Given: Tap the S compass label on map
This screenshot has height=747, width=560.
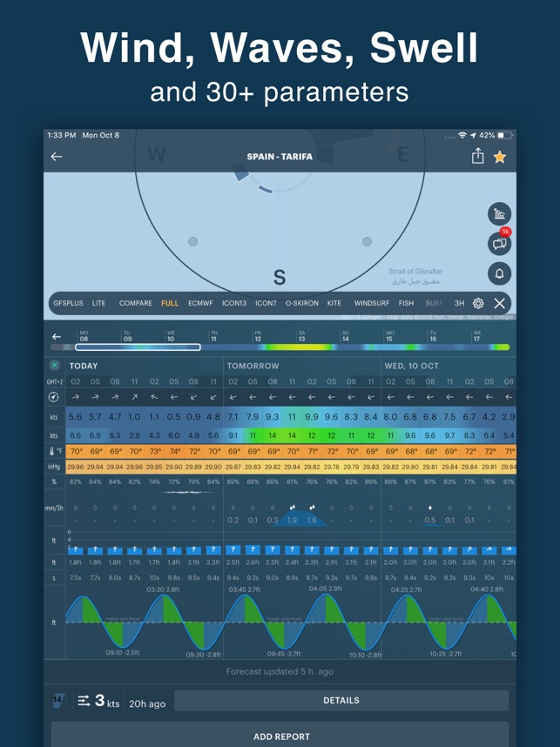Looking at the screenshot, I should 280,277.
